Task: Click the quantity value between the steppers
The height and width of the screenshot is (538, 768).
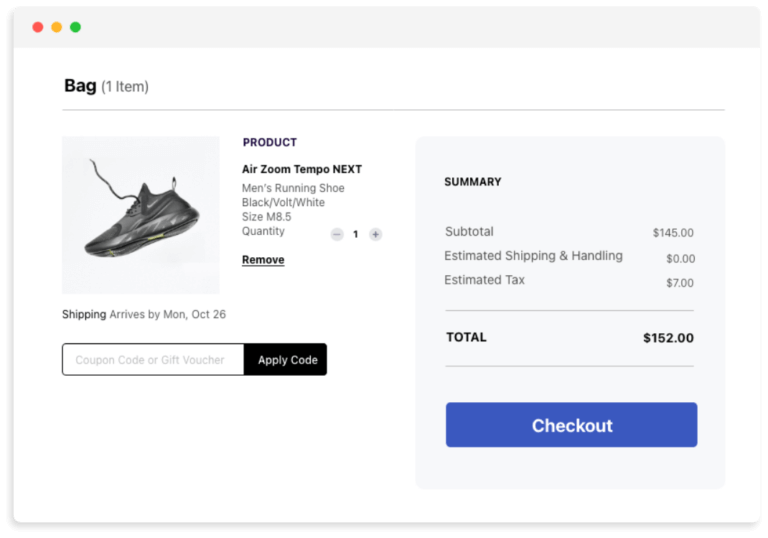Action: 356,234
